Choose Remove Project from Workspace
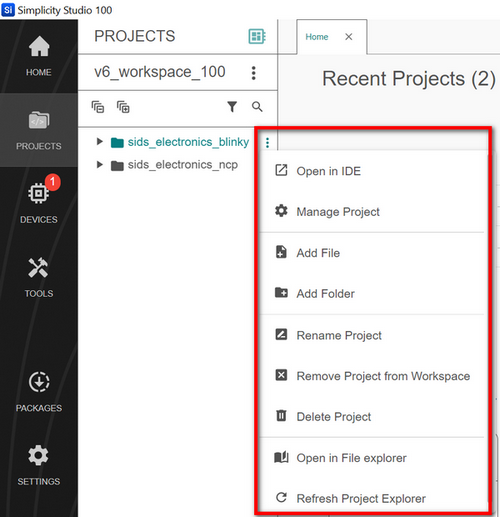Screen dimensions: 500x517 [372, 376]
